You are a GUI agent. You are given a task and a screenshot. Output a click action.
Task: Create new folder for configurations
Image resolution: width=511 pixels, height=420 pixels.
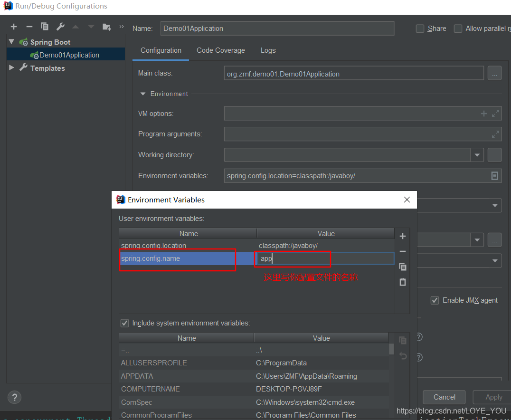pyautogui.click(x=106, y=27)
